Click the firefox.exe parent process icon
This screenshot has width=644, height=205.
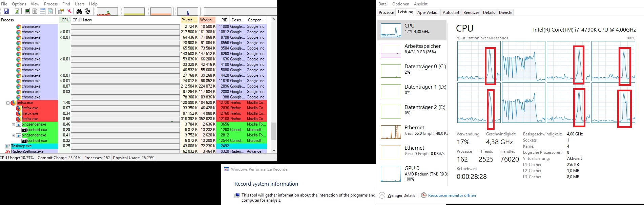point(13,102)
